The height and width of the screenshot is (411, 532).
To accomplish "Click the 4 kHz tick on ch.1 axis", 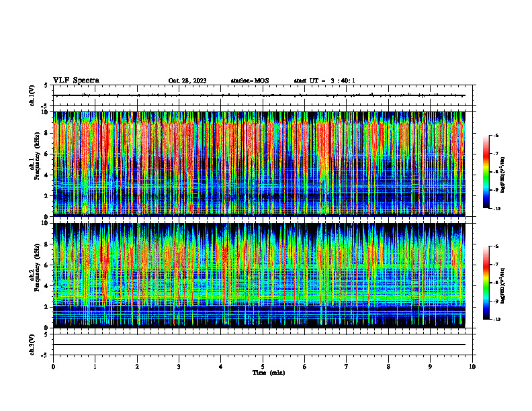I will [x=47, y=175].
